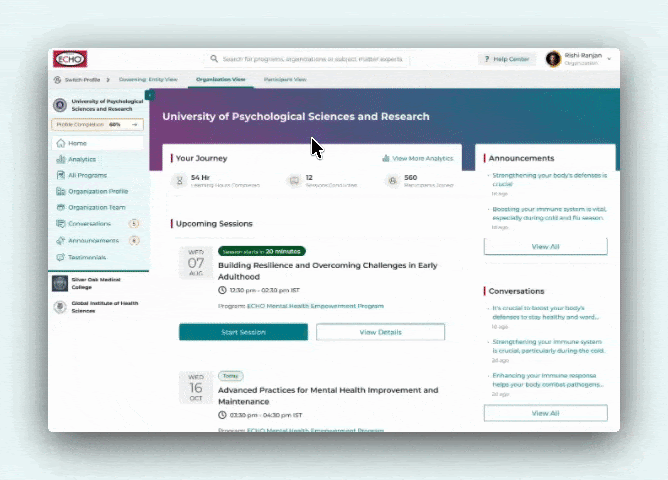Open conversation It's crucial to boost

coord(546,312)
